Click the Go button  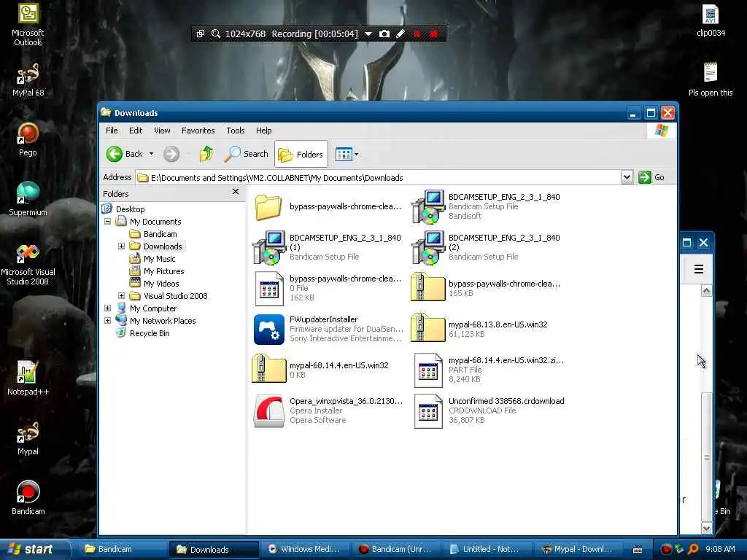[651, 178]
